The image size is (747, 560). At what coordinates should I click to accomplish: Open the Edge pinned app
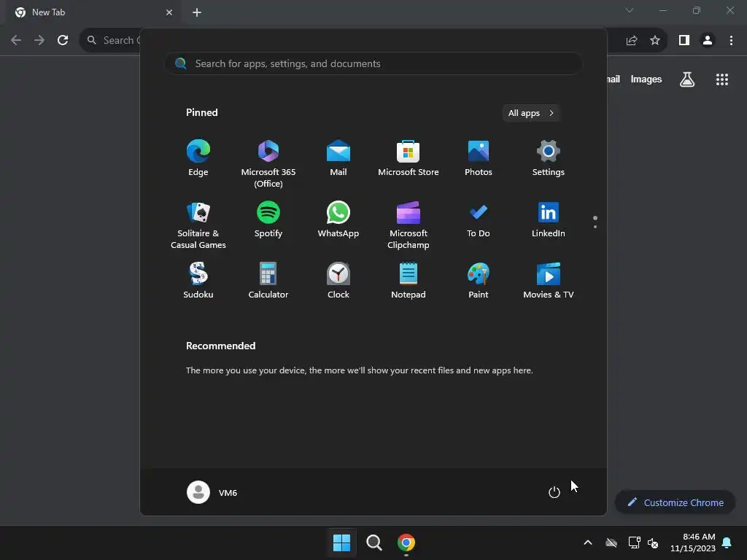(198, 158)
